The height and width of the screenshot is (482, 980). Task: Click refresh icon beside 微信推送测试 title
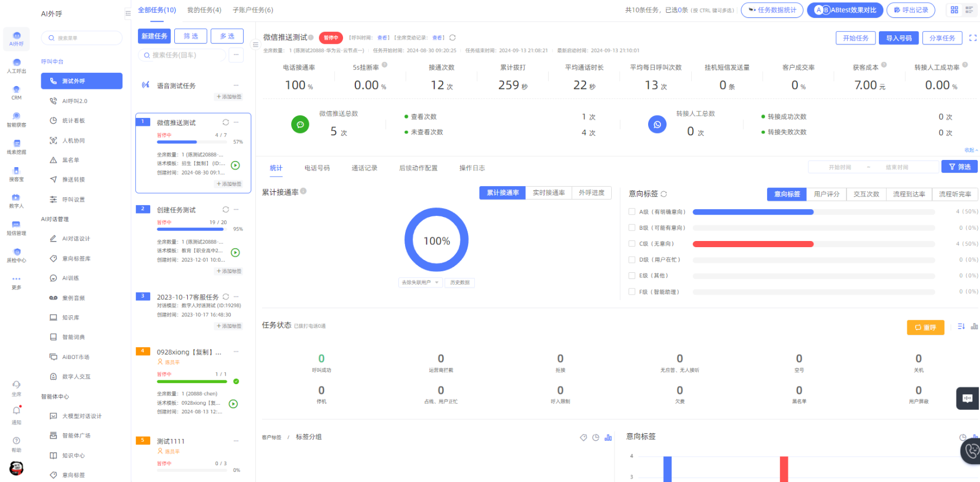pyautogui.click(x=453, y=37)
